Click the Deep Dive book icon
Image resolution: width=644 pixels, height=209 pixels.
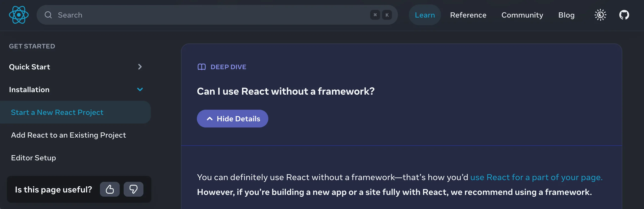click(x=202, y=67)
